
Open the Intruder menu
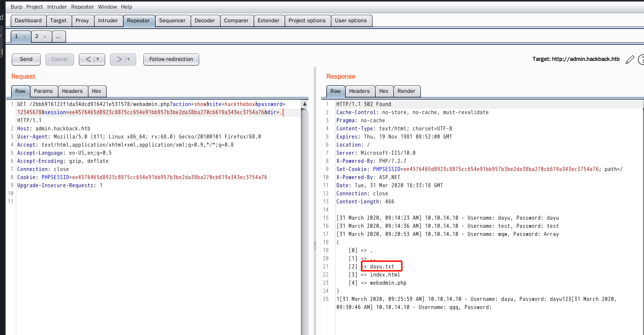[57, 7]
